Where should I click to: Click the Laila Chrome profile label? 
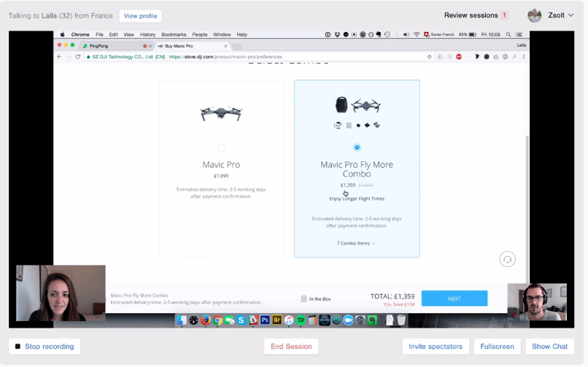pos(522,45)
